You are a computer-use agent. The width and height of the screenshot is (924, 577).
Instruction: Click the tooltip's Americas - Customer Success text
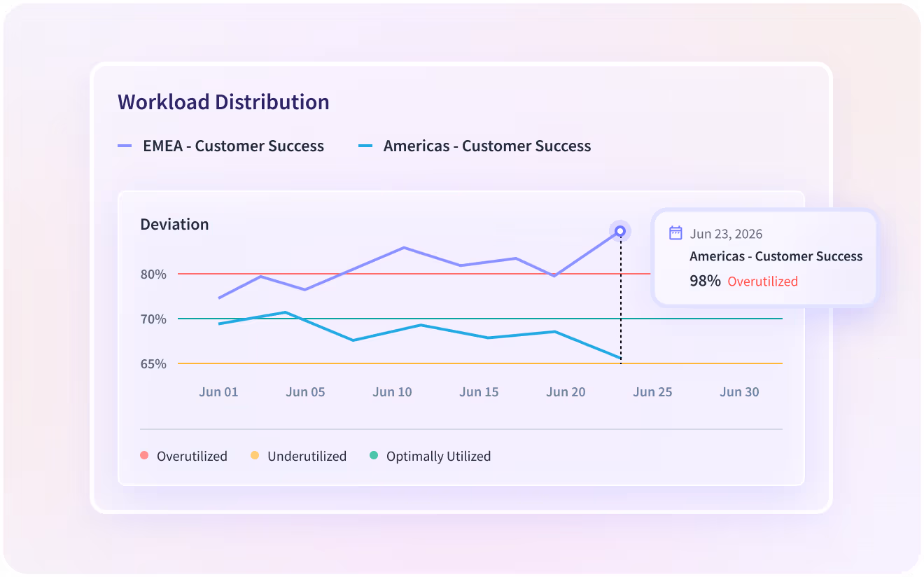(776, 256)
